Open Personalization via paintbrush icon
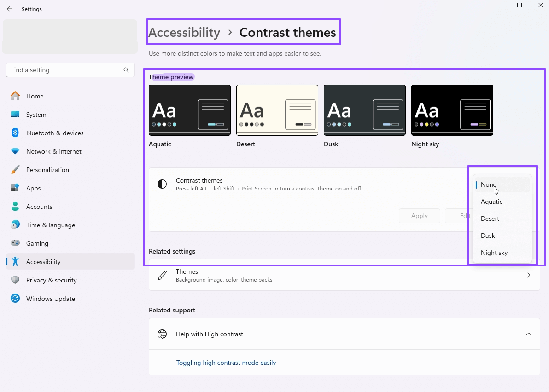 [15, 170]
